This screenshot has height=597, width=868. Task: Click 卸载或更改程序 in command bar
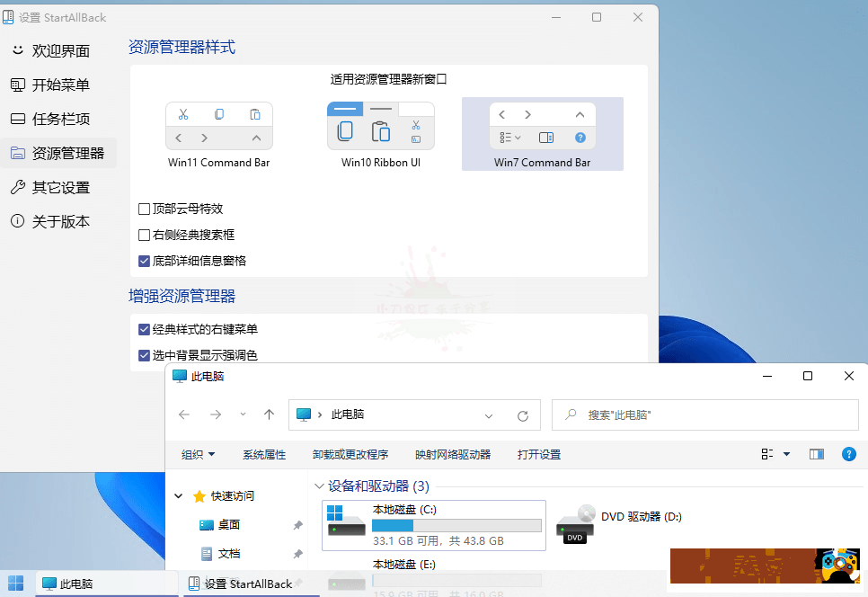pyautogui.click(x=350, y=455)
